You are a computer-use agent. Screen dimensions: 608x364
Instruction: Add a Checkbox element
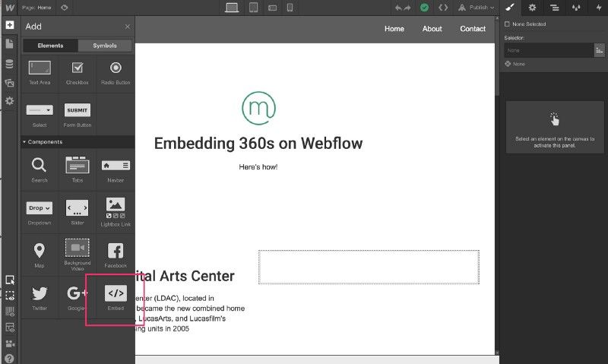[78, 73]
